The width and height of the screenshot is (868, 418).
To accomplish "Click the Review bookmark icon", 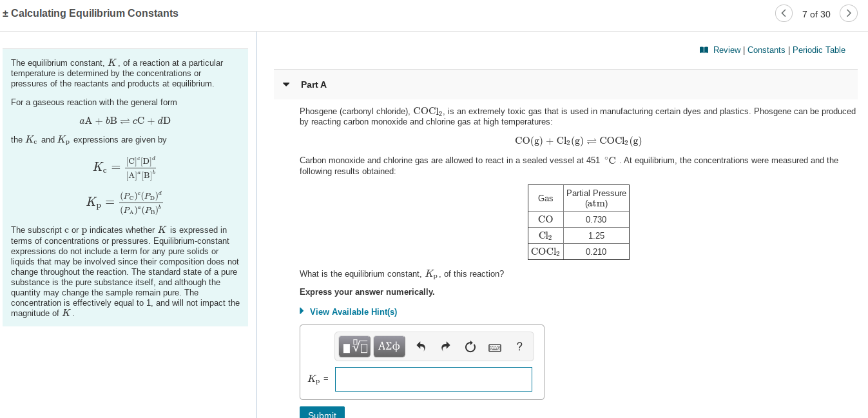I will point(704,50).
